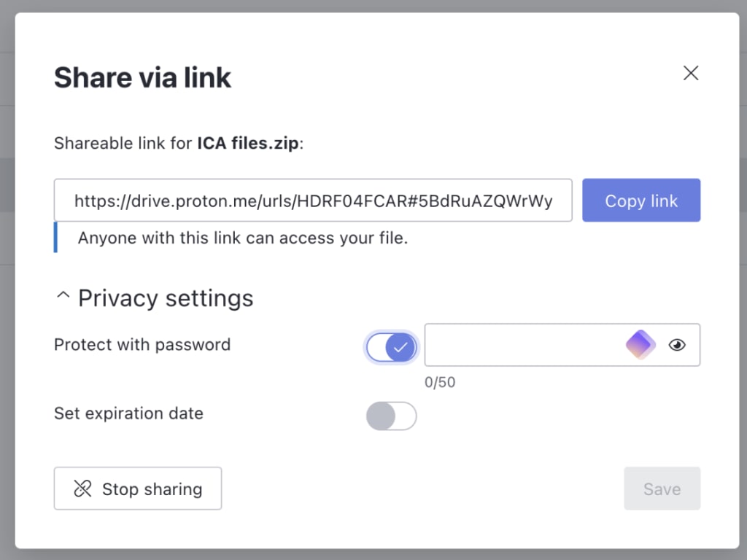Click the disabled Save button
Screen dimensions: 747x560
(x=662, y=489)
